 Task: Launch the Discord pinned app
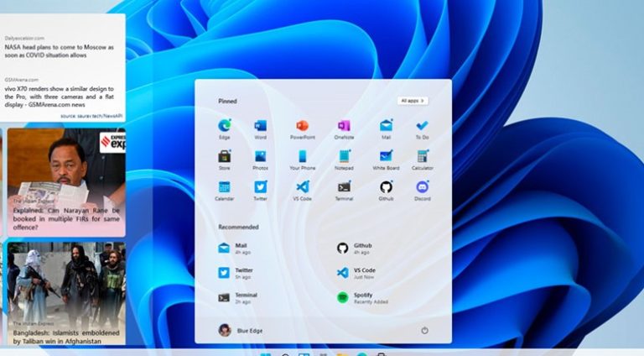pos(423,191)
